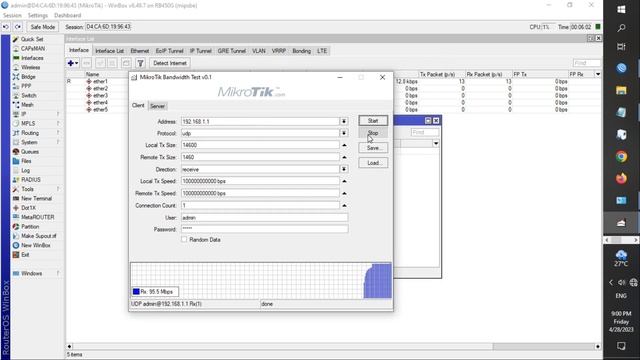Open the Address dropdown arrow
640x360 pixels.
(344, 122)
